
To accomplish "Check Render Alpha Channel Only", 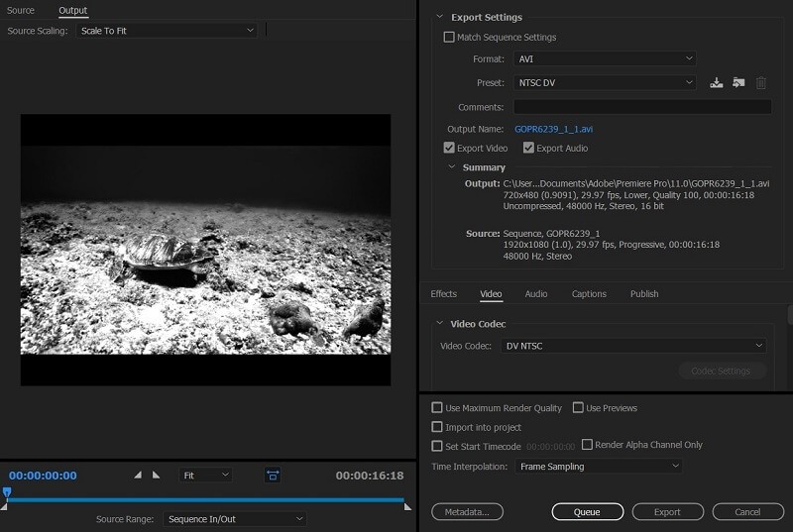I will coord(587,444).
